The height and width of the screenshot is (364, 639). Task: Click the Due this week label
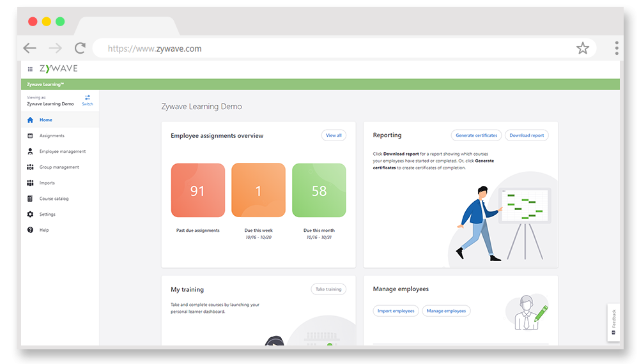tap(258, 231)
